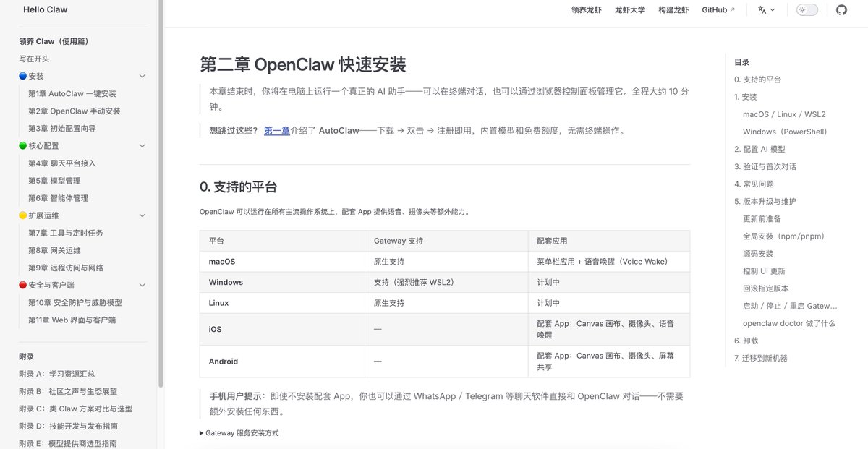The width and height of the screenshot is (868, 449).
Task: Open 附录 C：类 Claw 方案对比与选型
Action: [x=76, y=409]
